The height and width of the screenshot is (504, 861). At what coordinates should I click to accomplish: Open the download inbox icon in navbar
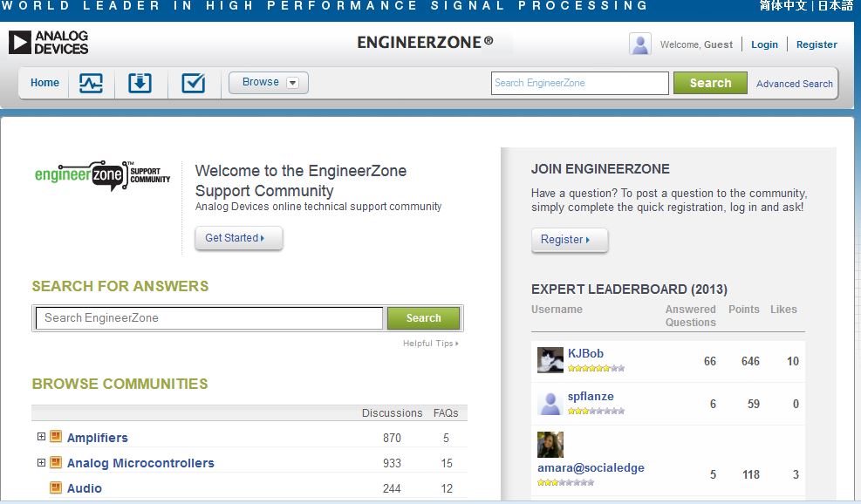(x=140, y=84)
